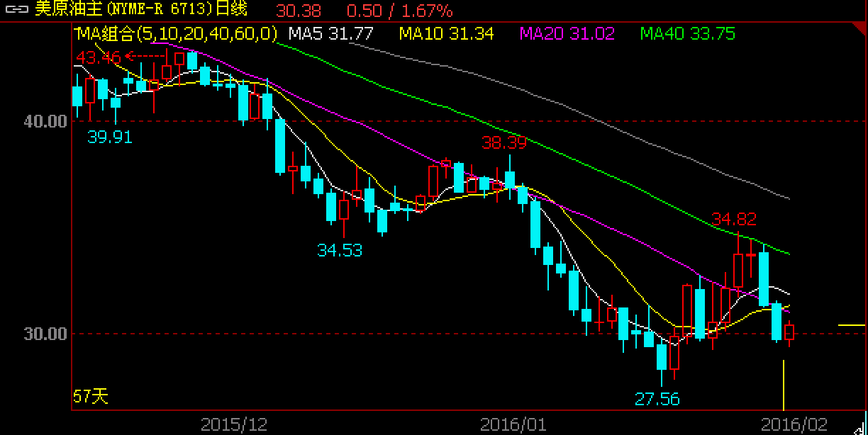The width and height of the screenshot is (868, 435).
Task: Open the MA組合(5,10,20,40,60,0) indicator settings
Action: (177, 33)
